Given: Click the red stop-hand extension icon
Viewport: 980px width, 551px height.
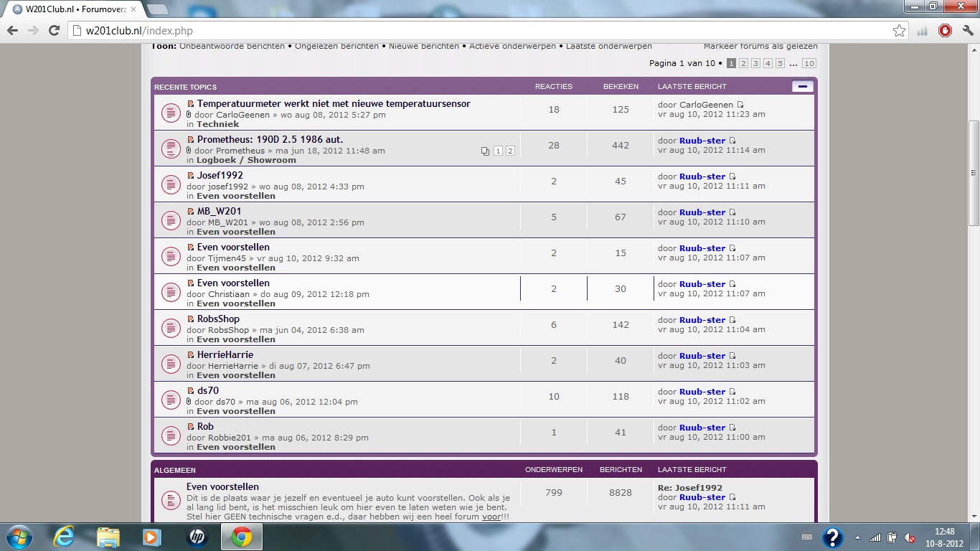Looking at the screenshot, I should tap(946, 31).
